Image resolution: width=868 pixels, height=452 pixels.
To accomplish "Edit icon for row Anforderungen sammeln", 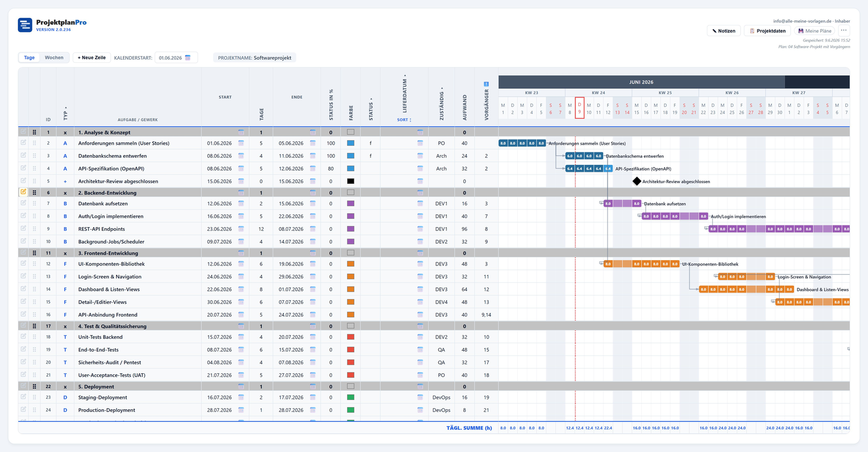I will pyautogui.click(x=23, y=143).
